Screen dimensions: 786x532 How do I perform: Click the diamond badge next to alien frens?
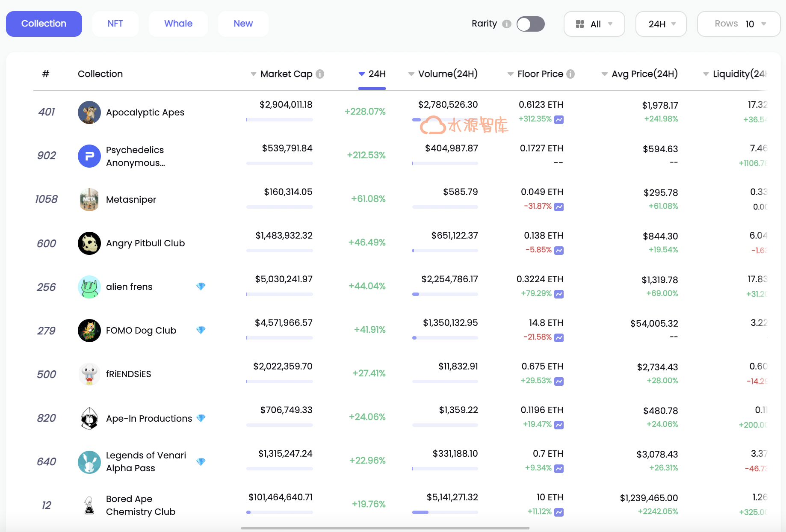pos(201,287)
